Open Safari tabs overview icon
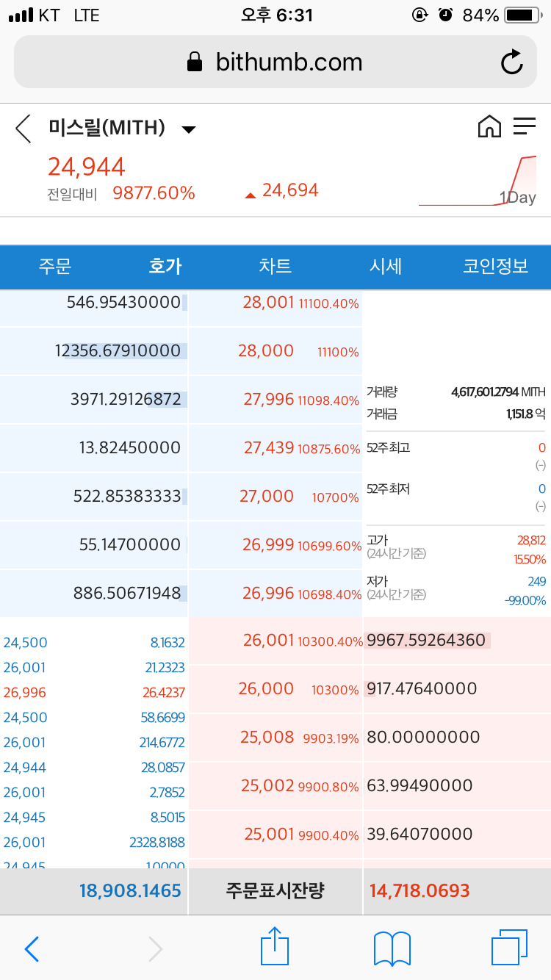The width and height of the screenshot is (551, 980). point(509,947)
